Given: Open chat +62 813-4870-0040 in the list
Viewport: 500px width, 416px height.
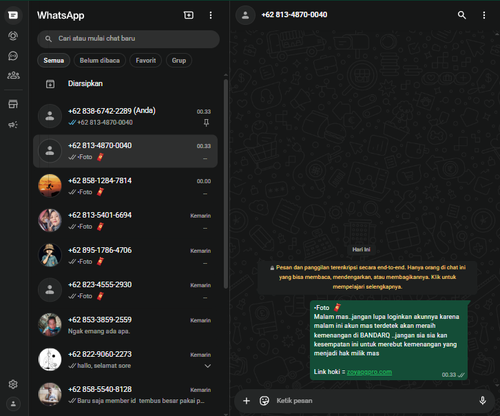Looking at the screenshot, I should [125, 151].
